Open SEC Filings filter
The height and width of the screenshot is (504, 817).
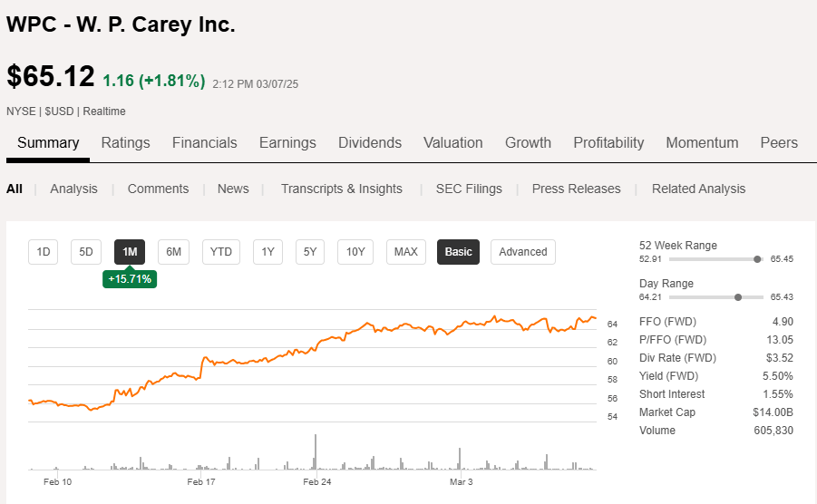[x=469, y=189]
